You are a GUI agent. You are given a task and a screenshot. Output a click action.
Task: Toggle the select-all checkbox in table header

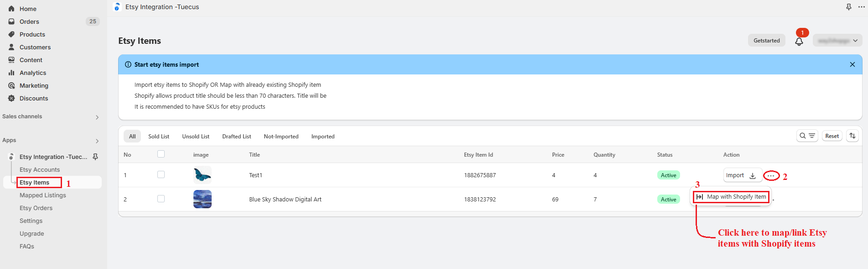tap(161, 154)
